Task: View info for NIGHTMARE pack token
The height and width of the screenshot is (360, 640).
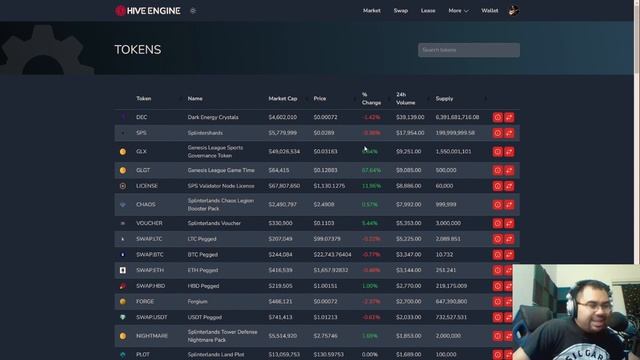Action: pyautogui.click(x=498, y=336)
